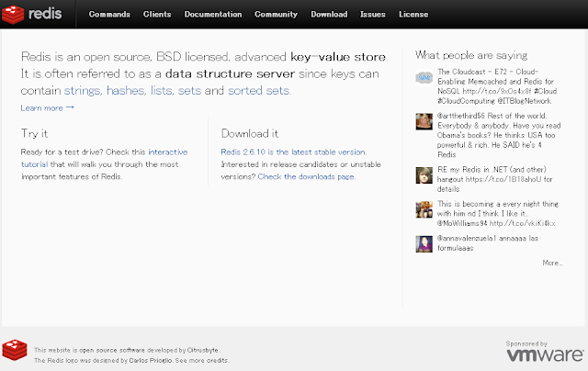Click the Learn more link
588x371 pixels.
(47, 108)
